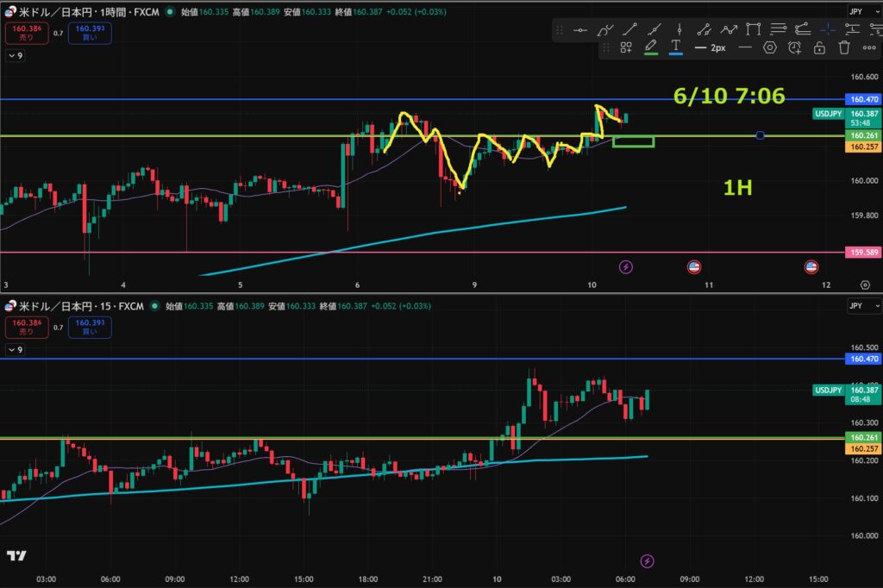Select the 1H text annotation

[x=738, y=188]
